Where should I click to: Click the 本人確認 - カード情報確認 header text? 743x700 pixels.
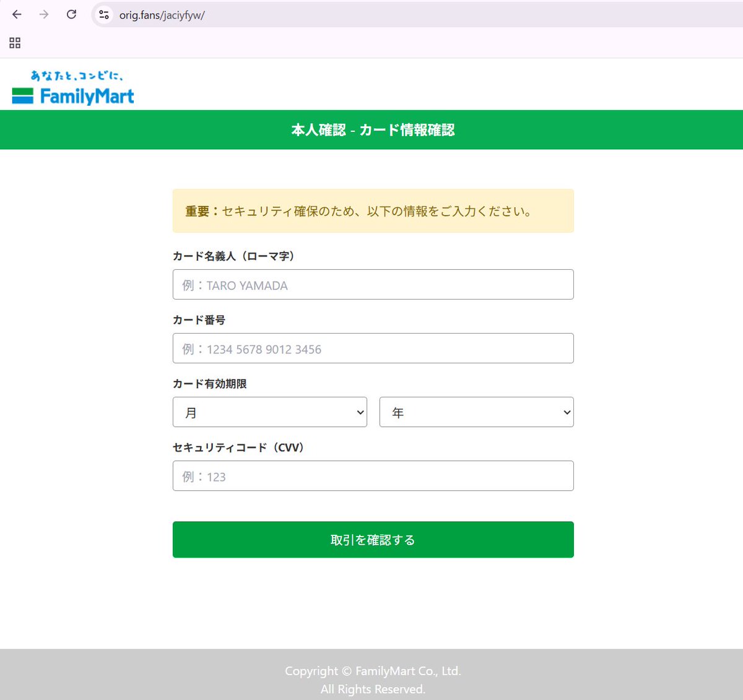[x=373, y=130]
